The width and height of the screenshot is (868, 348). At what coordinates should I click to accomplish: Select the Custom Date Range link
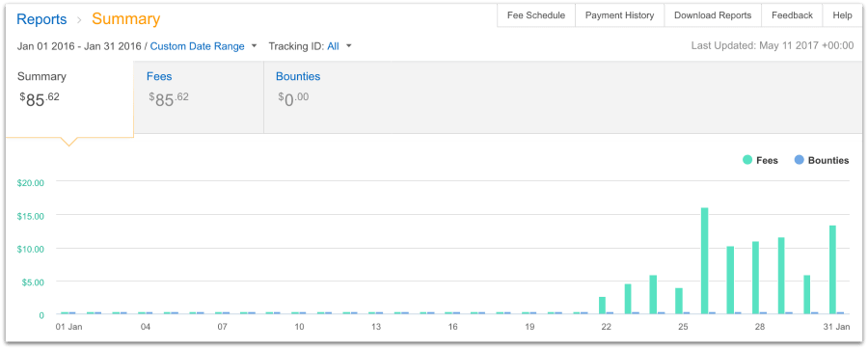pos(197,46)
